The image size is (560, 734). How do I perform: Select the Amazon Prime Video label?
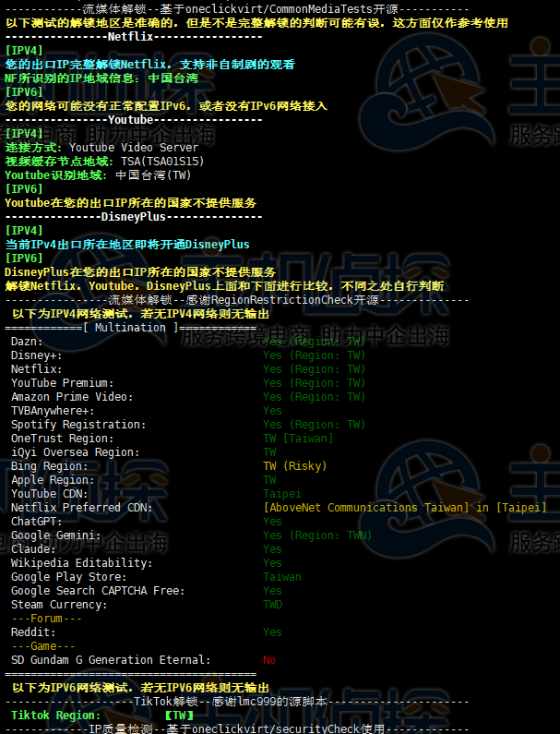point(72,397)
